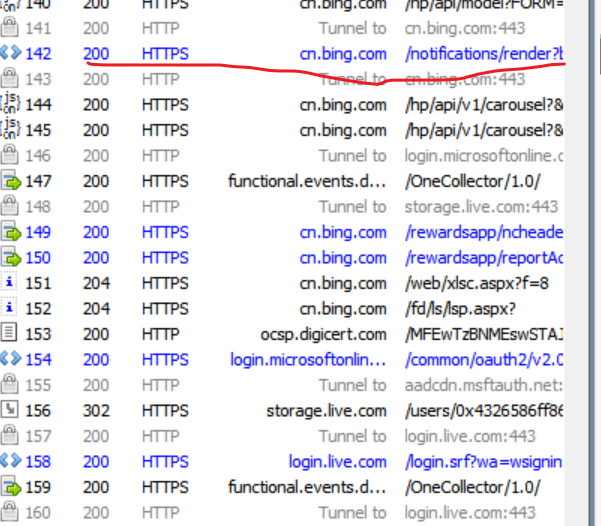Select /login.srf?wa=wsignin URL
Screen dimensions: 601x526
(484, 462)
